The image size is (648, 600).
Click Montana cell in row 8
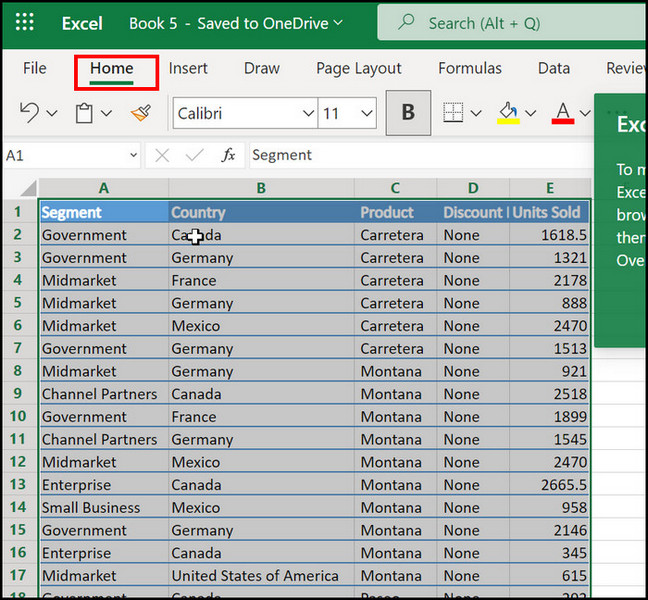pos(395,371)
